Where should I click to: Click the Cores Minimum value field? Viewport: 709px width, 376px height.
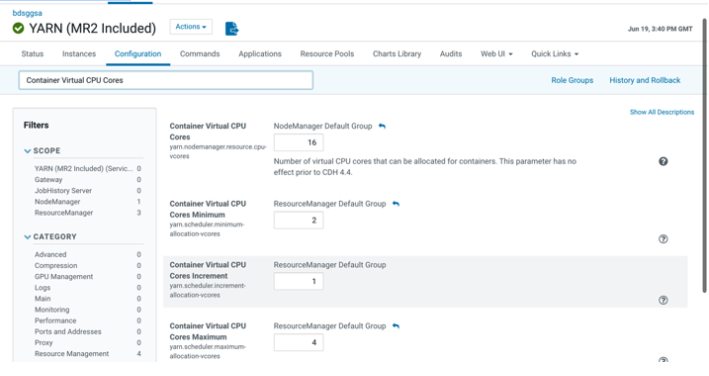point(298,220)
